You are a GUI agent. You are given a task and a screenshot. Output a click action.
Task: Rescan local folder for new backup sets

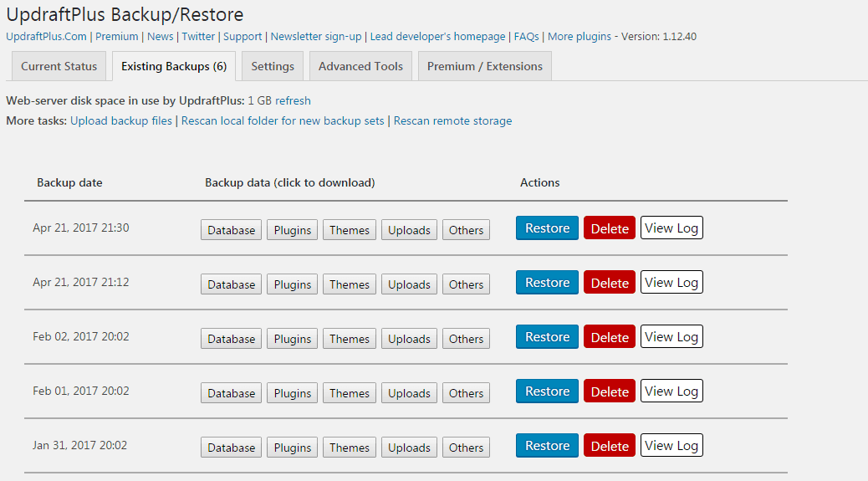[283, 120]
